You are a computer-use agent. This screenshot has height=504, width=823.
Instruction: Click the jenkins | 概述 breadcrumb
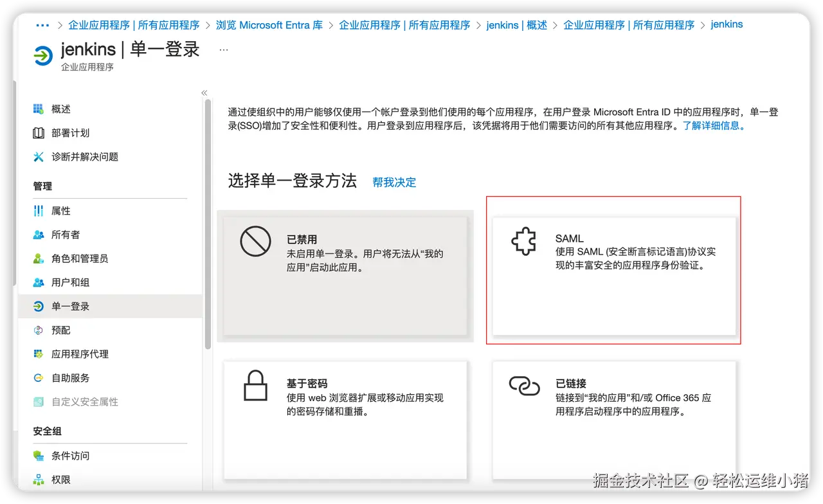pos(517,25)
